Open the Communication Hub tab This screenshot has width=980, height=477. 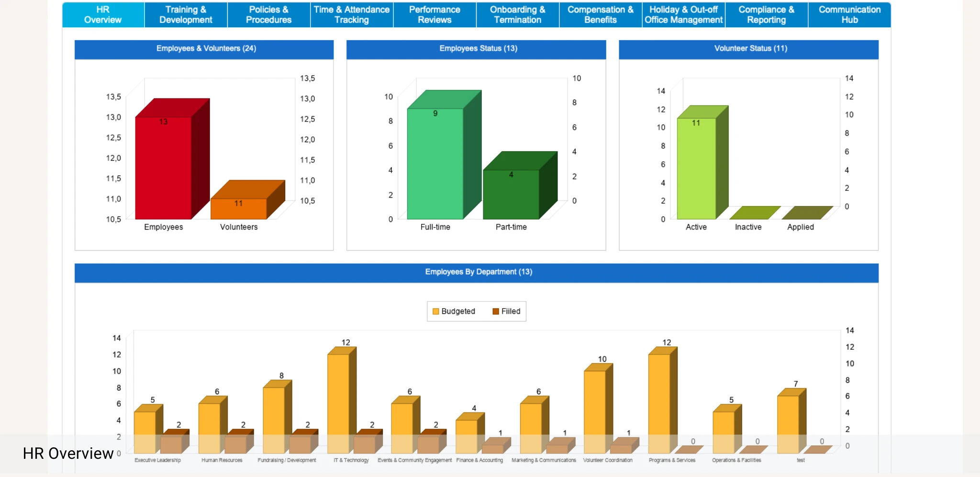click(849, 15)
